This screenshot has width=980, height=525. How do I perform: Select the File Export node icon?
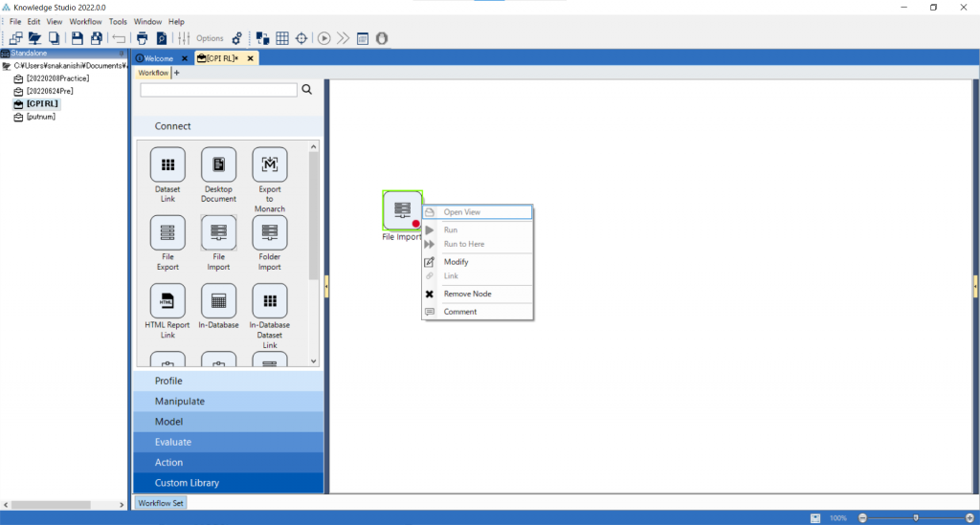click(167, 232)
